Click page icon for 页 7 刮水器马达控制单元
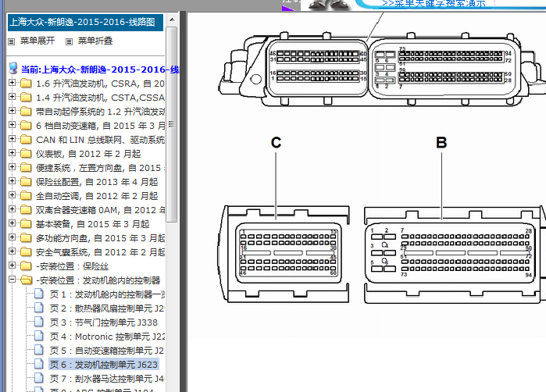546x392 pixels. pos(38,378)
